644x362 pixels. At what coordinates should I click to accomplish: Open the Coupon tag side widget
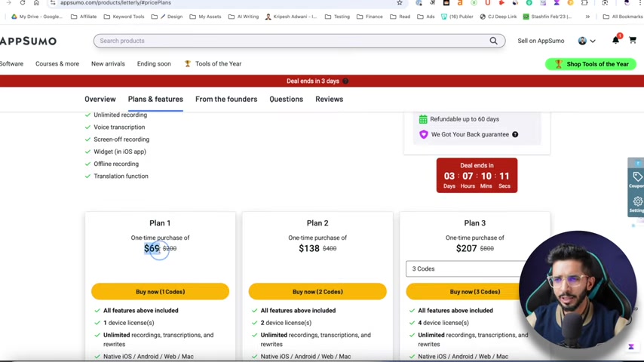(637, 179)
